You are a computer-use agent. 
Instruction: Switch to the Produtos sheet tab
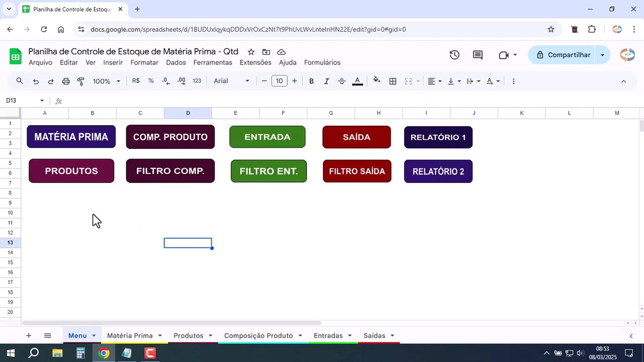point(188,335)
